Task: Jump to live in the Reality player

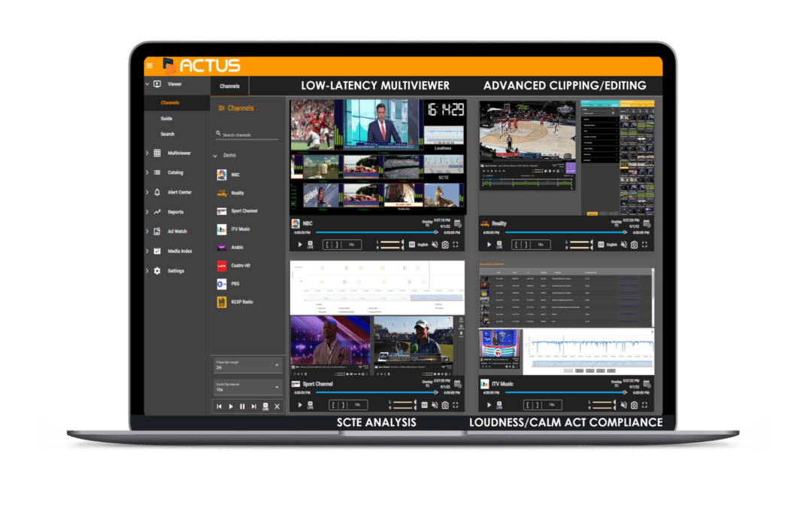Action: [x=499, y=245]
